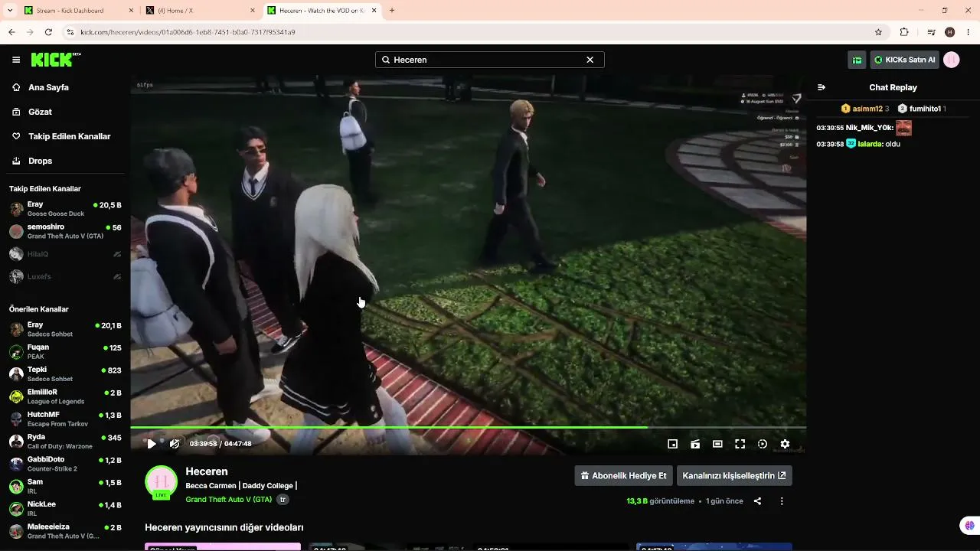Play the VOD video
Image resolution: width=980 pixels, height=551 pixels.
(x=152, y=444)
